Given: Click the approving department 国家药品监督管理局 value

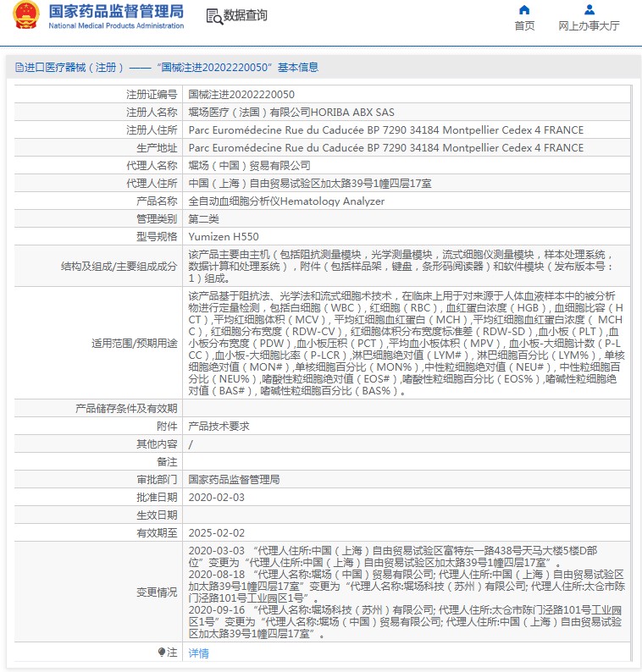Looking at the screenshot, I should (234, 480).
